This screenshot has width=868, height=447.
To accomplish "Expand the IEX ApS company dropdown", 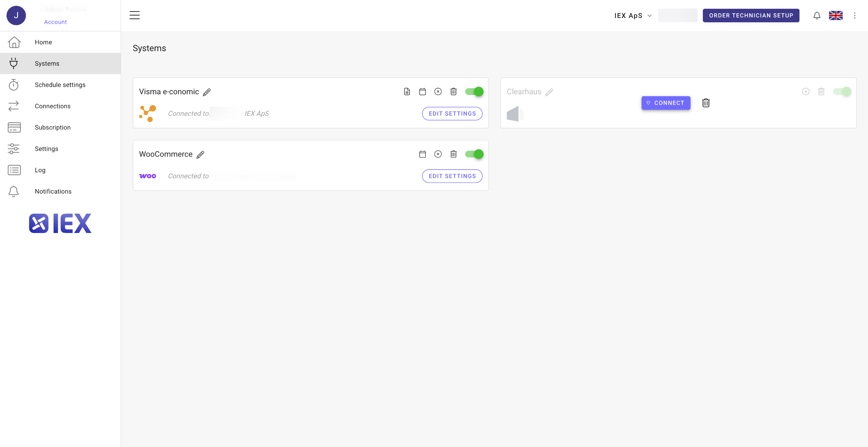I will click(x=633, y=16).
